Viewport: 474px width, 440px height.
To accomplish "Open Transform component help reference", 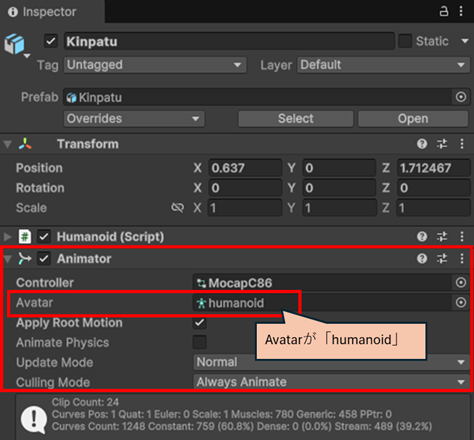I will click(422, 144).
